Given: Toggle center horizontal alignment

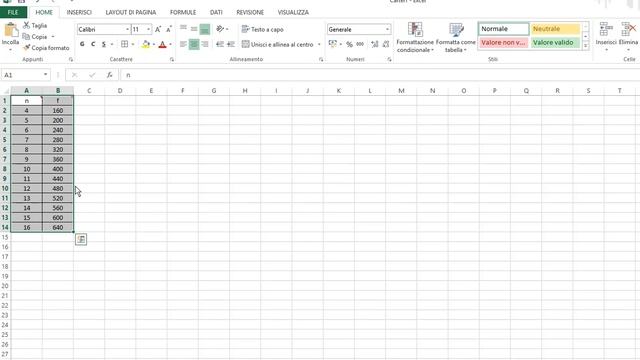Looking at the screenshot, I should (194, 44).
